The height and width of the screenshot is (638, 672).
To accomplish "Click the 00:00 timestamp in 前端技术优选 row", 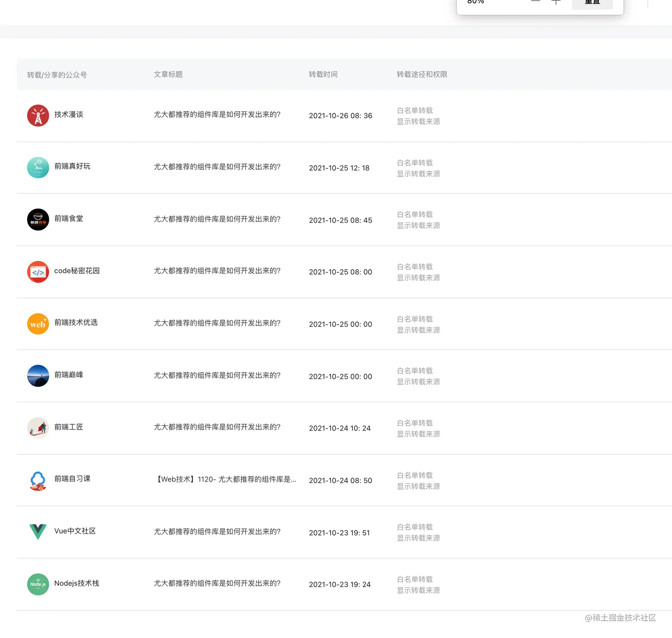I will (x=340, y=324).
